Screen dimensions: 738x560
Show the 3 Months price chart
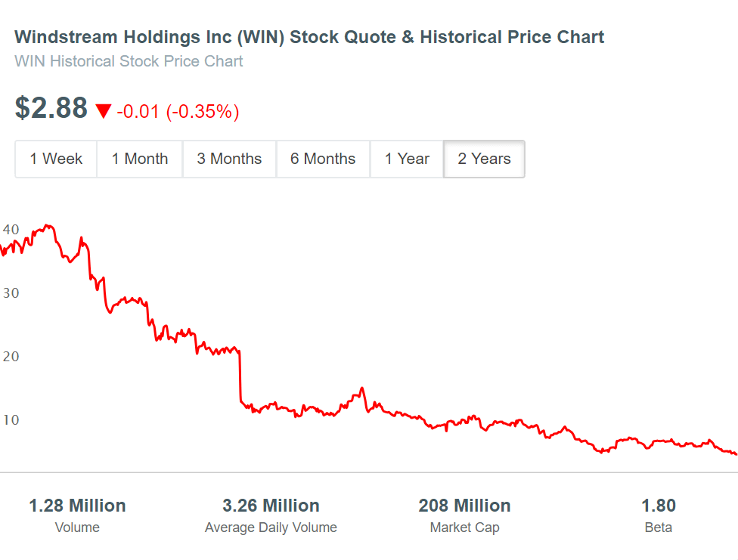point(229,159)
